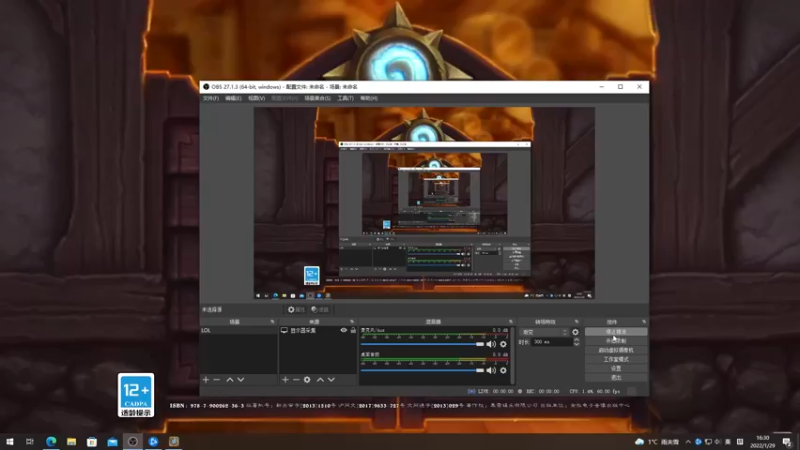Open source properties gear in Sources panel
The image size is (800, 450).
[x=307, y=380]
